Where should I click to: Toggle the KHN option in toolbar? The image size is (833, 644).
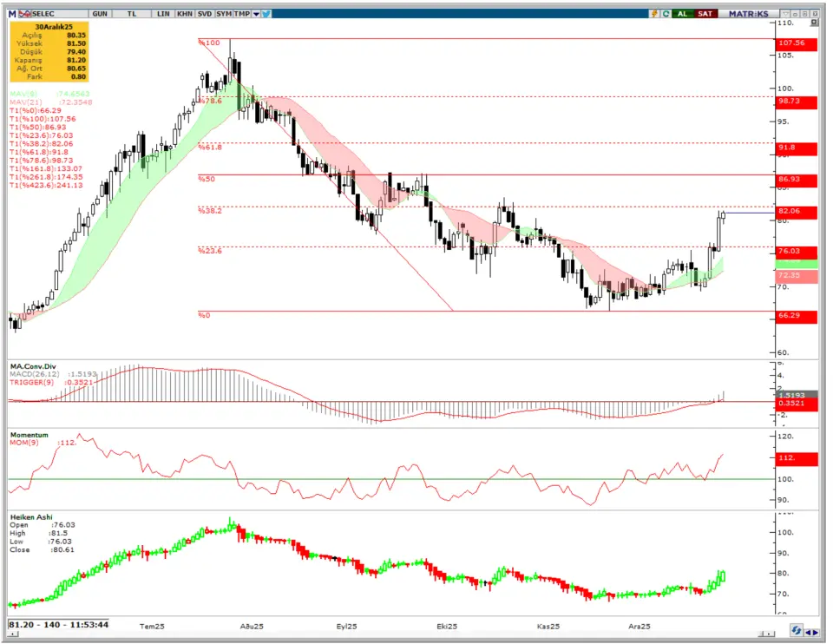pos(184,14)
